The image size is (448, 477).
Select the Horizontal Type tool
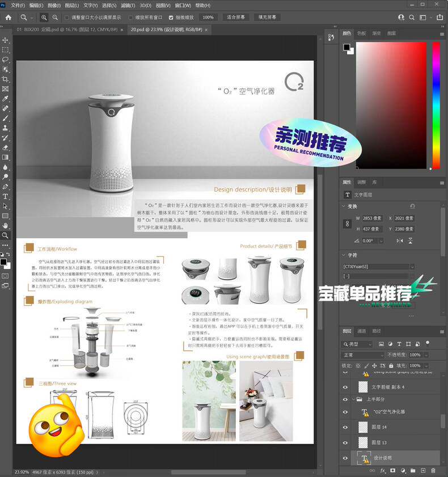pos(5,196)
